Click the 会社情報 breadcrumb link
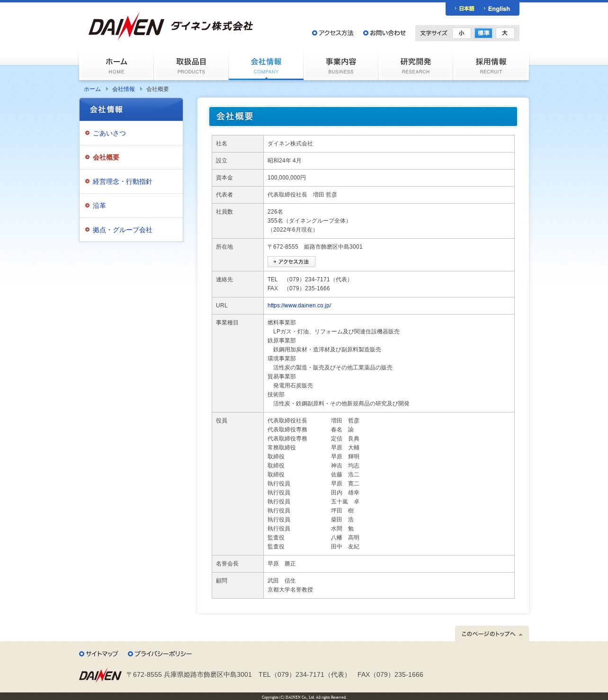Screen dimensions: 608x700 (124, 89)
